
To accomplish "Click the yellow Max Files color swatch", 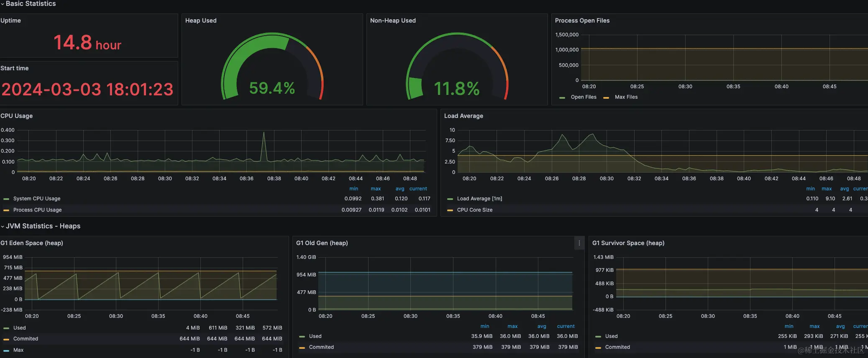I will (x=606, y=97).
